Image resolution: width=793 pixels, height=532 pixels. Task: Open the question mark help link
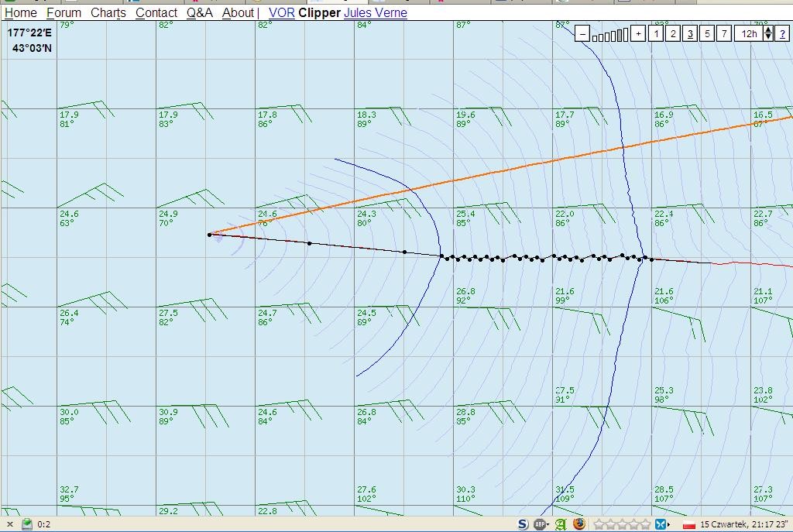coord(783,33)
